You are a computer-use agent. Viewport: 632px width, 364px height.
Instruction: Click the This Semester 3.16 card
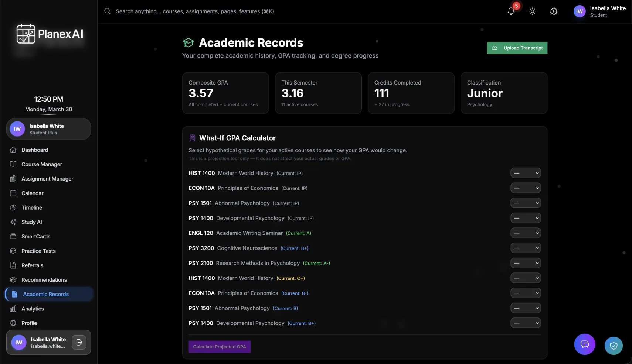point(318,93)
